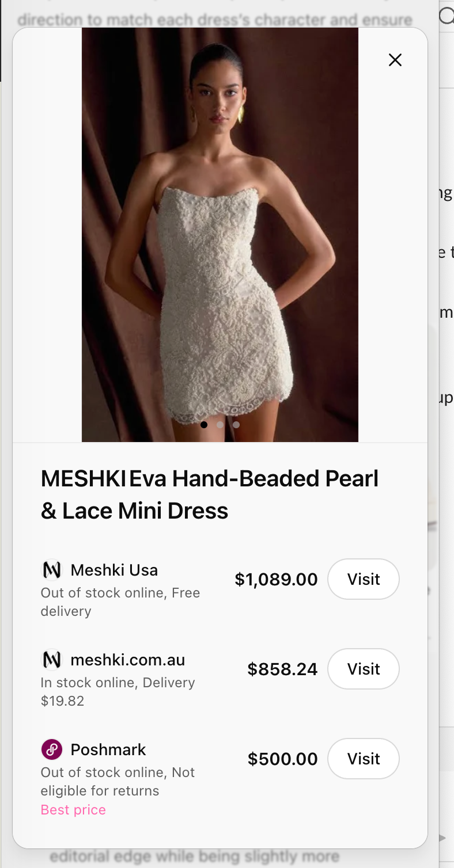Screen dimensions: 454x868
Task: Select the Meshki Usa seller name
Action: [114, 570]
